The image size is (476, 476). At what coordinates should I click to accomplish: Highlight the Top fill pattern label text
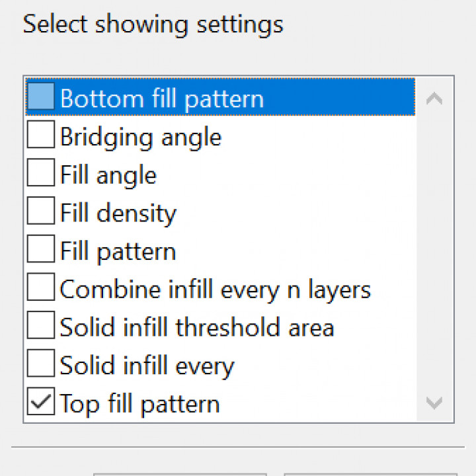[140, 403]
